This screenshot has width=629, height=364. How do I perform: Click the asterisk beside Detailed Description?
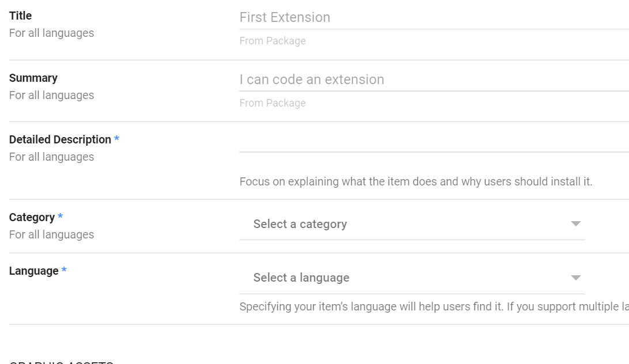click(116, 140)
